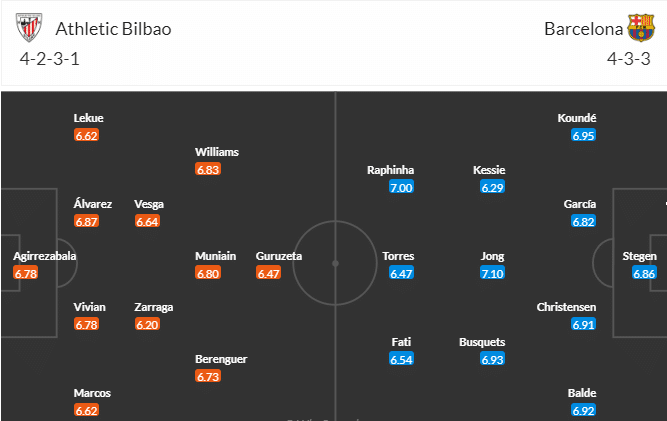Click the Barcelona club crest
Screen dimensions: 667x421
641,28
